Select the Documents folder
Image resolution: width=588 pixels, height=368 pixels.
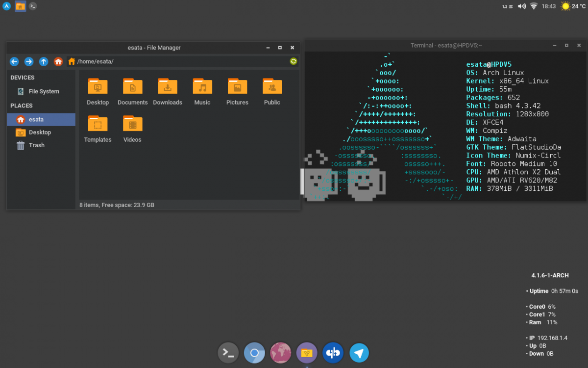tap(132, 92)
